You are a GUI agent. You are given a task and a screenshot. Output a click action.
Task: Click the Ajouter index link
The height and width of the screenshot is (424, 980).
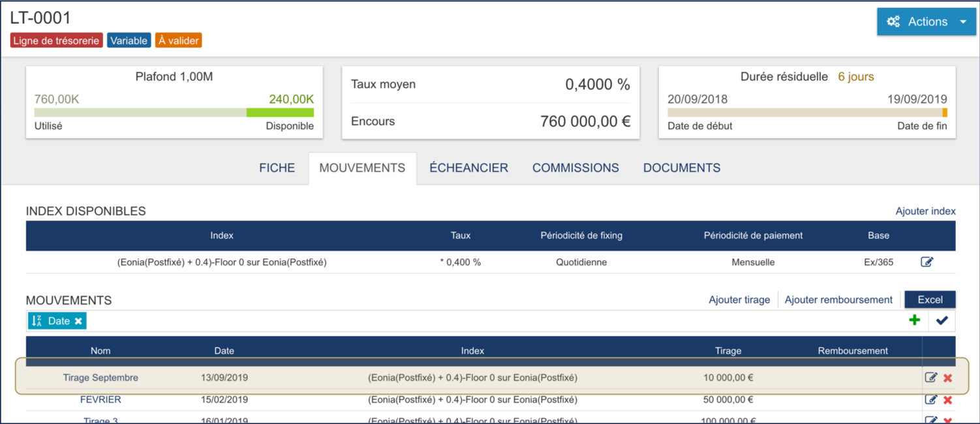[x=925, y=211]
